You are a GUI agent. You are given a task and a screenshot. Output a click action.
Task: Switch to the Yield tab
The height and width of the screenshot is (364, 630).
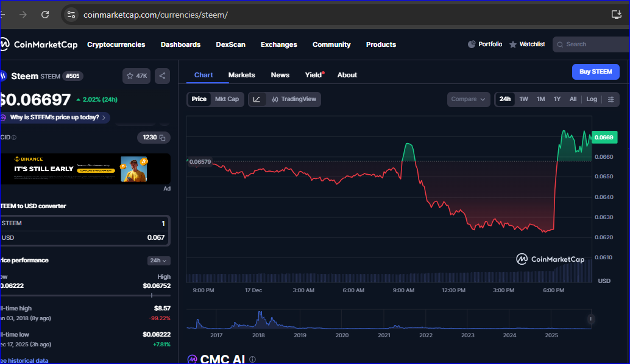[313, 75]
